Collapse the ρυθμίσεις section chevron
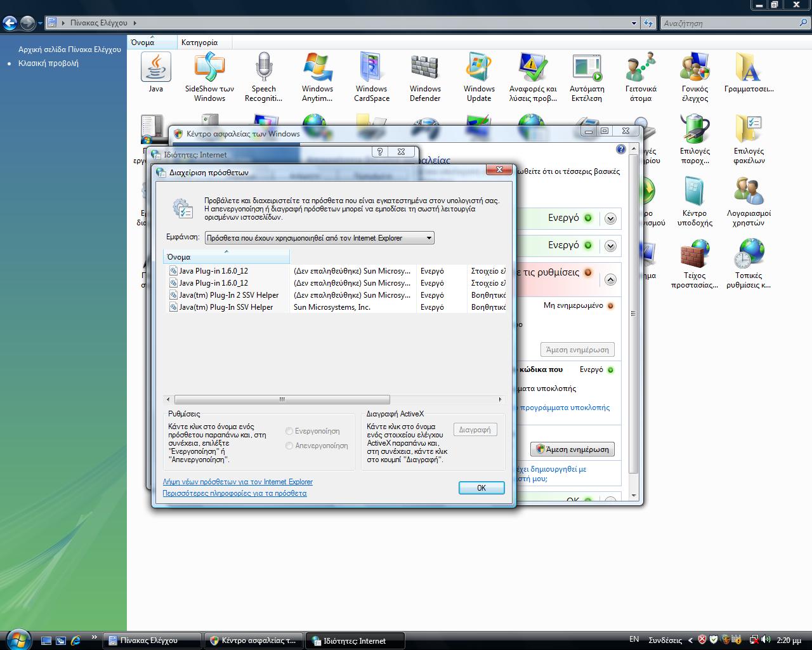 point(610,279)
